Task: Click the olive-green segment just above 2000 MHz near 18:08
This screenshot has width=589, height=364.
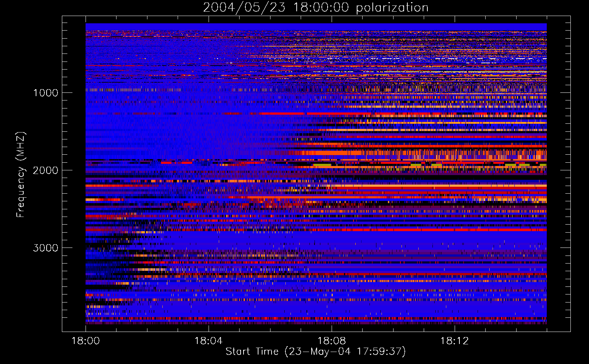Action: pyautogui.click(x=322, y=165)
